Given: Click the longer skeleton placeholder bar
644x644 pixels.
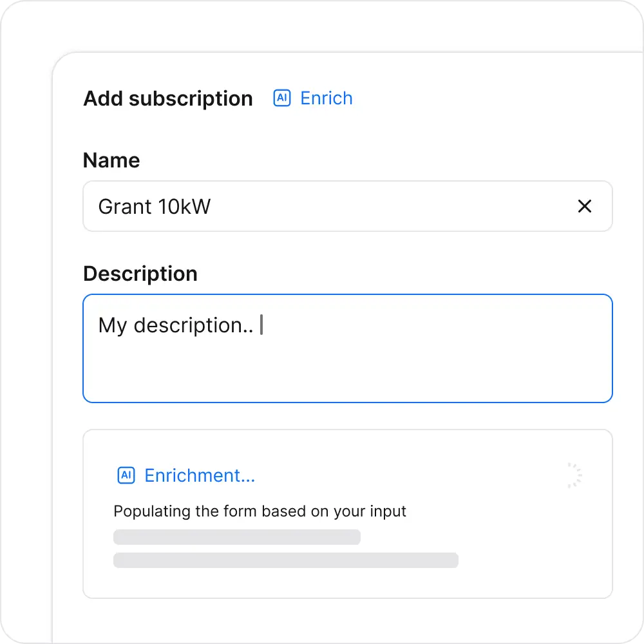Looking at the screenshot, I should [x=285, y=560].
